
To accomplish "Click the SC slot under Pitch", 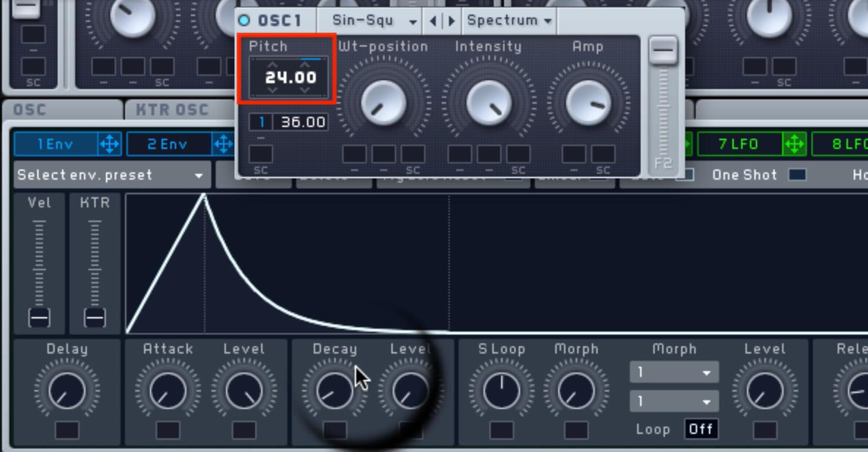I will click(x=261, y=154).
